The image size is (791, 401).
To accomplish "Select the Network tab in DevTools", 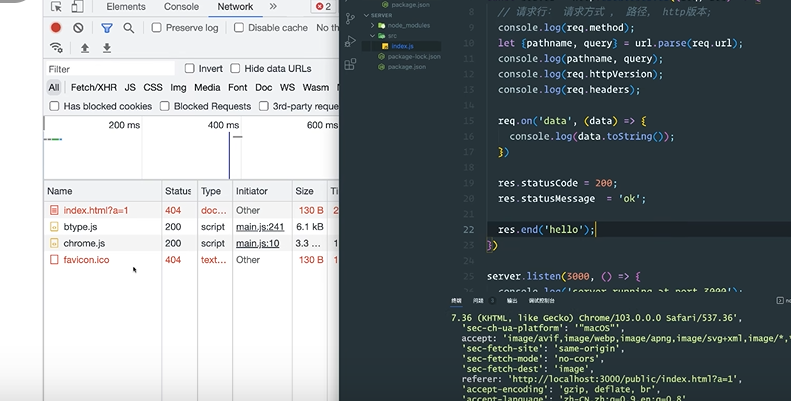I will (x=235, y=7).
